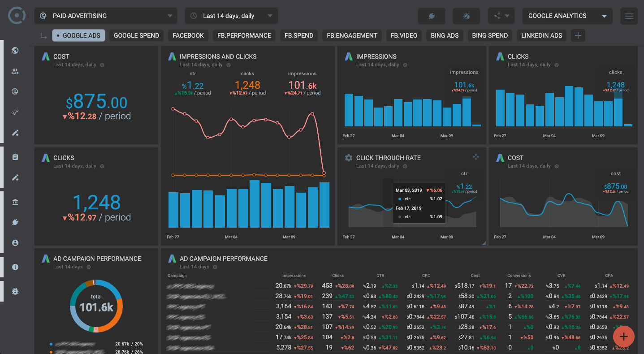Open the Click Through Rate widget settings gear
644x354 pixels.
pos(349,158)
